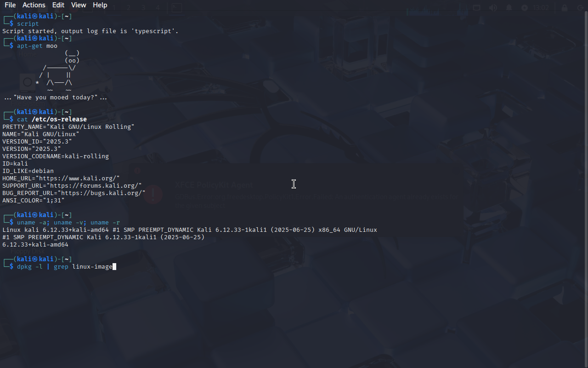Open the View menu
This screenshot has width=588, height=368.
click(79, 5)
